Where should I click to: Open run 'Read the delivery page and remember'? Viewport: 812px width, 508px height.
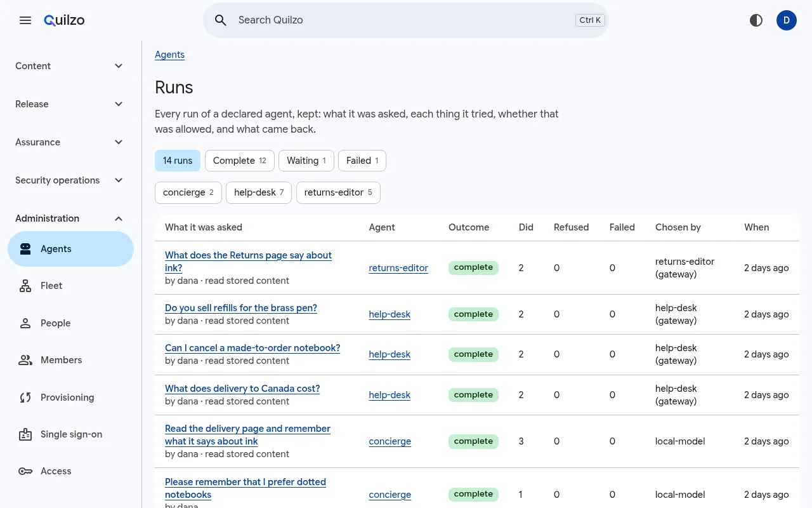click(247, 435)
